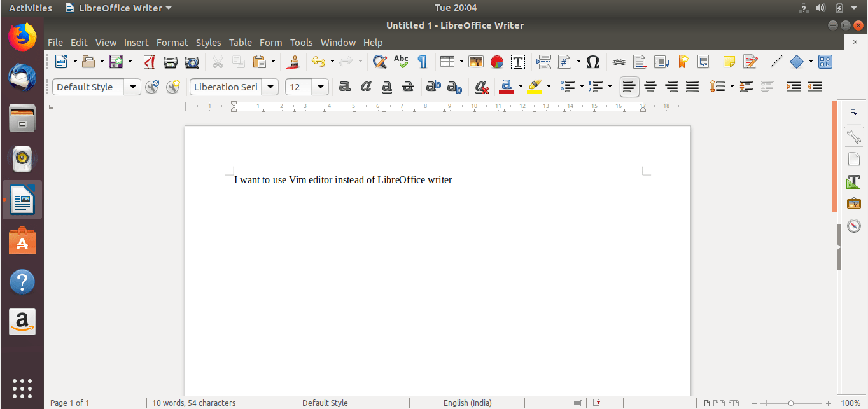The image size is (868, 409).
Task: Insert special character Omega icon
Action: coord(593,62)
